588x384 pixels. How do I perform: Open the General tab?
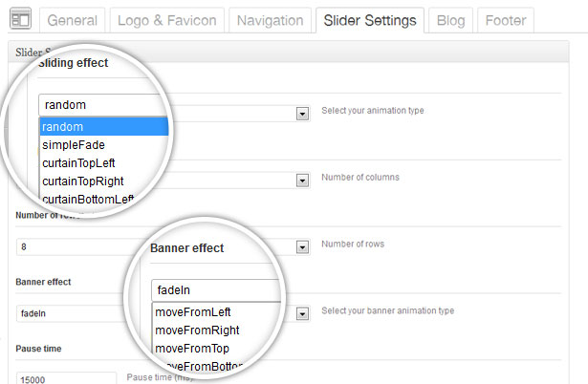click(73, 20)
